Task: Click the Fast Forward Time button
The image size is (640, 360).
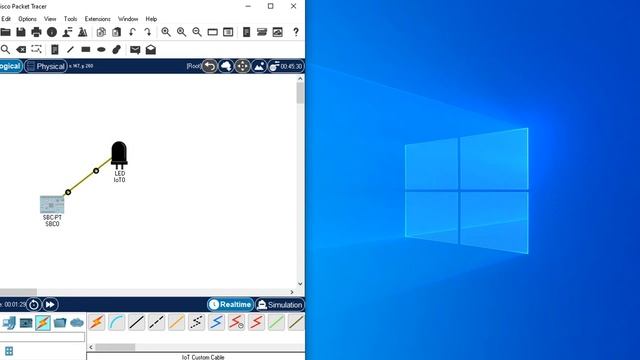Action: point(50,304)
